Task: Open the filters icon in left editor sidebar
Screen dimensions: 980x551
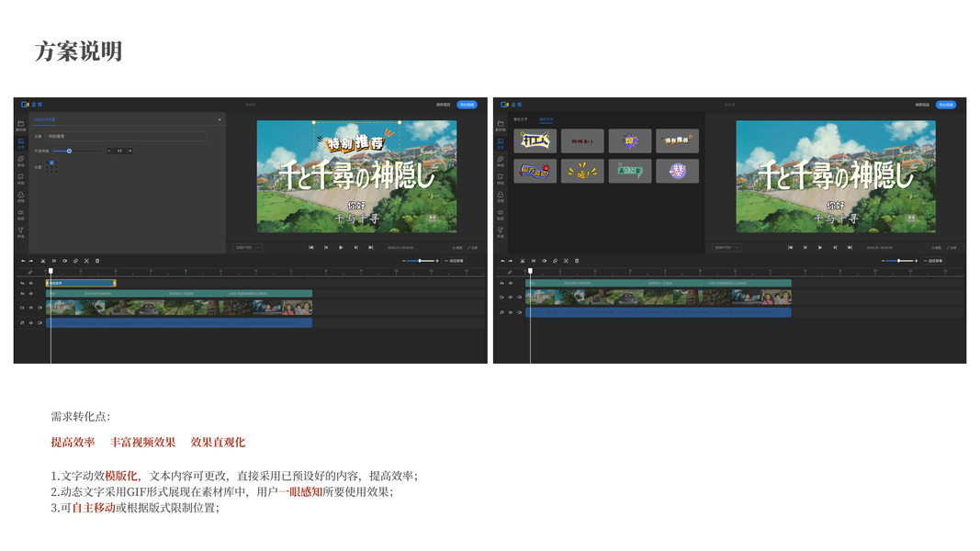Action: pyautogui.click(x=20, y=195)
